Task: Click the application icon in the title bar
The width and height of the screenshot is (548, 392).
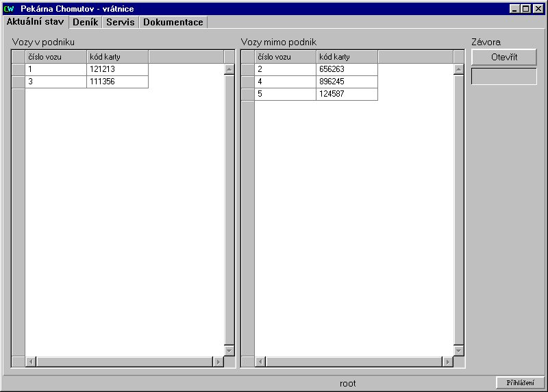Action: coord(9,9)
